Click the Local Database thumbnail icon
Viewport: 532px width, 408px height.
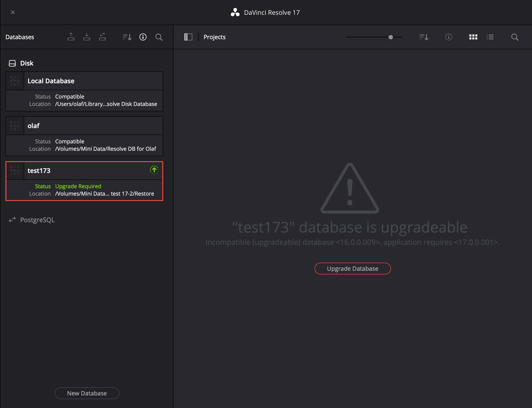(15, 81)
